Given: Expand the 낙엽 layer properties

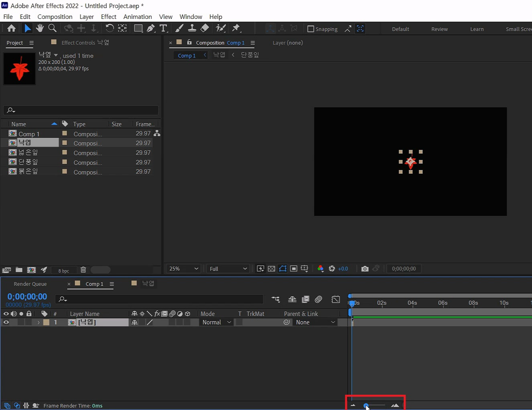Looking at the screenshot, I should [x=39, y=322].
